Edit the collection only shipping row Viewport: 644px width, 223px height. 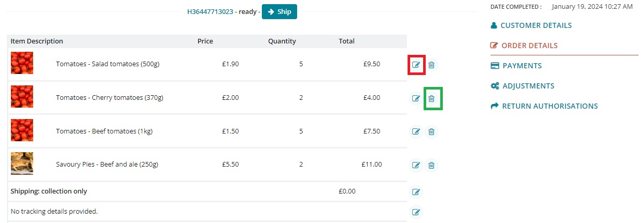tap(416, 192)
